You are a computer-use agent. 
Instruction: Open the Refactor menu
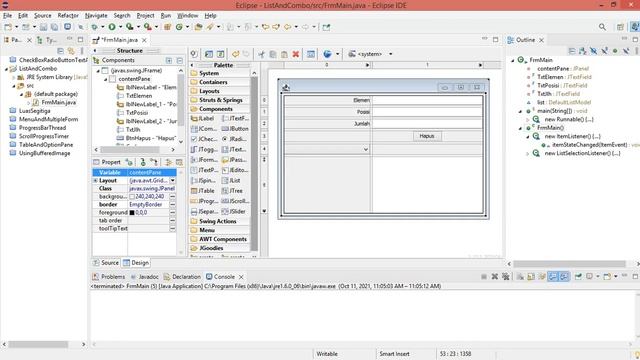click(68, 16)
